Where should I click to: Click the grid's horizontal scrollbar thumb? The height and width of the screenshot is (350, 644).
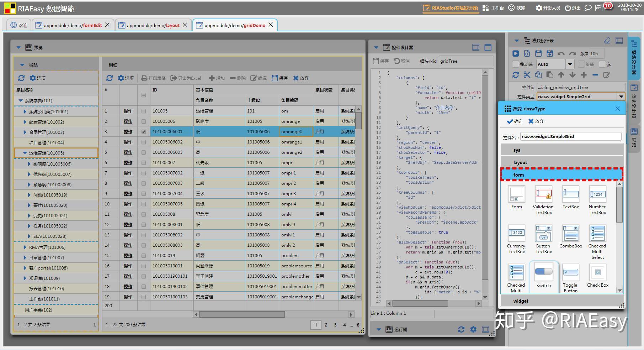click(242, 314)
